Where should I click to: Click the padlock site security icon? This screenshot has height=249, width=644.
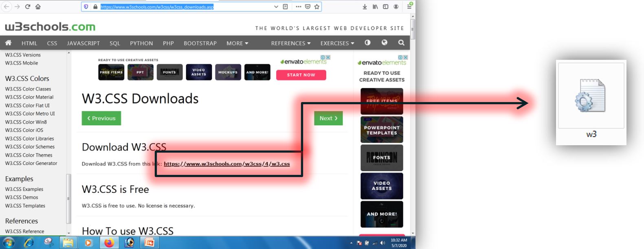coord(95,7)
